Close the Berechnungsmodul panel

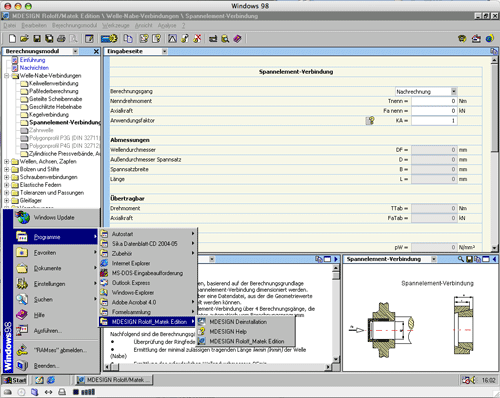96,51
